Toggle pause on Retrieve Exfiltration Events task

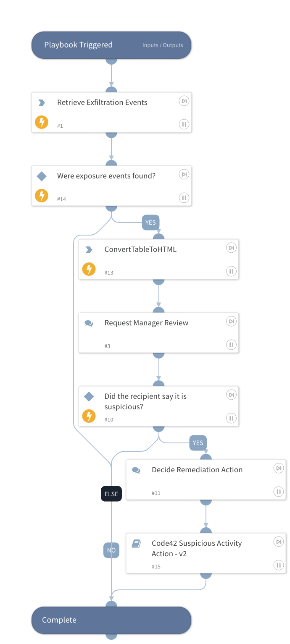click(x=184, y=124)
